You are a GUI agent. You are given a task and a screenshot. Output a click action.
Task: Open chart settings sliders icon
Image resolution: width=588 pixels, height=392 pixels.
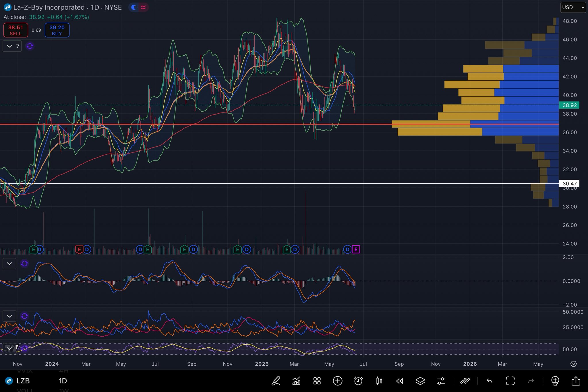(x=441, y=381)
